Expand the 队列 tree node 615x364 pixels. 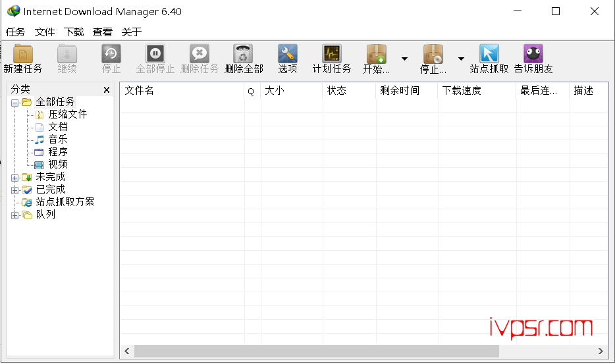(x=15, y=215)
